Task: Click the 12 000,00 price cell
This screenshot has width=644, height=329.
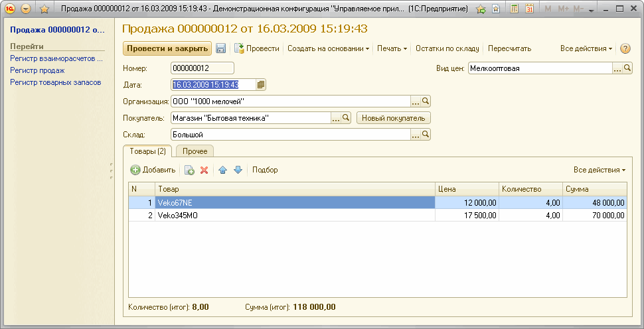Action: [467, 203]
